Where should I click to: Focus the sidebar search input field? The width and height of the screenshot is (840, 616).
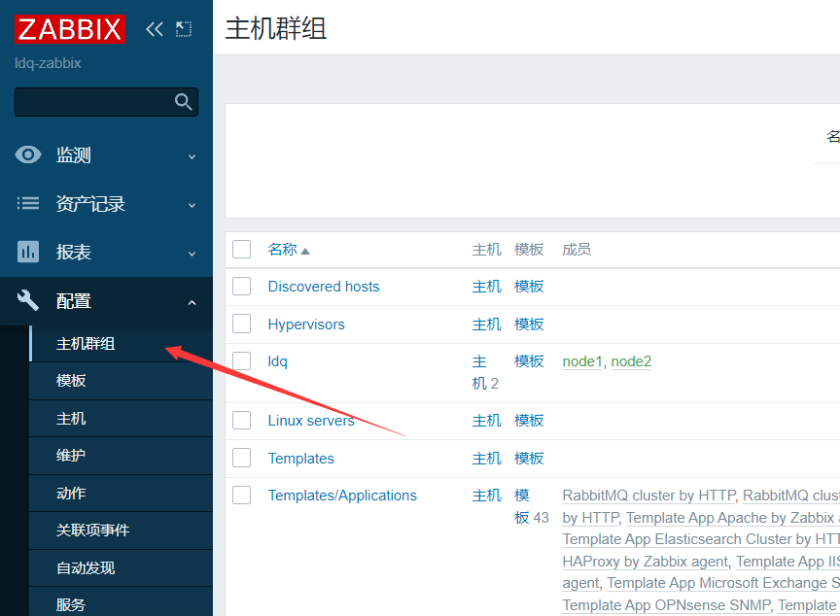pos(92,102)
